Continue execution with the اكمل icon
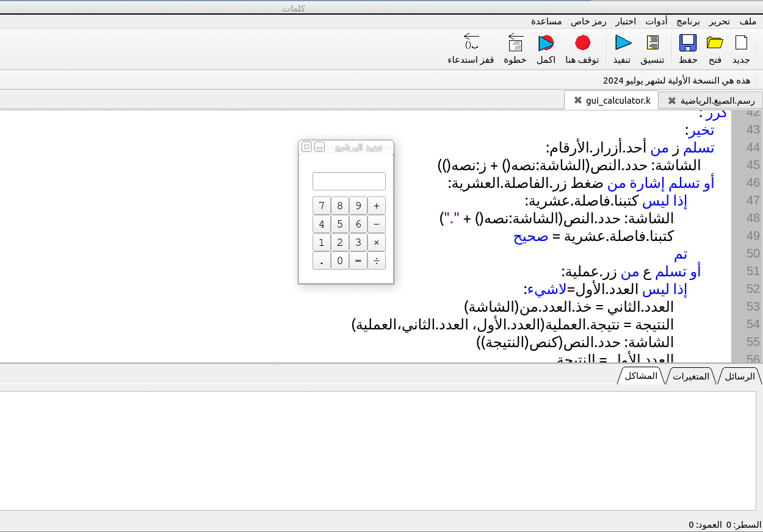The image size is (763, 532). pyautogui.click(x=546, y=43)
